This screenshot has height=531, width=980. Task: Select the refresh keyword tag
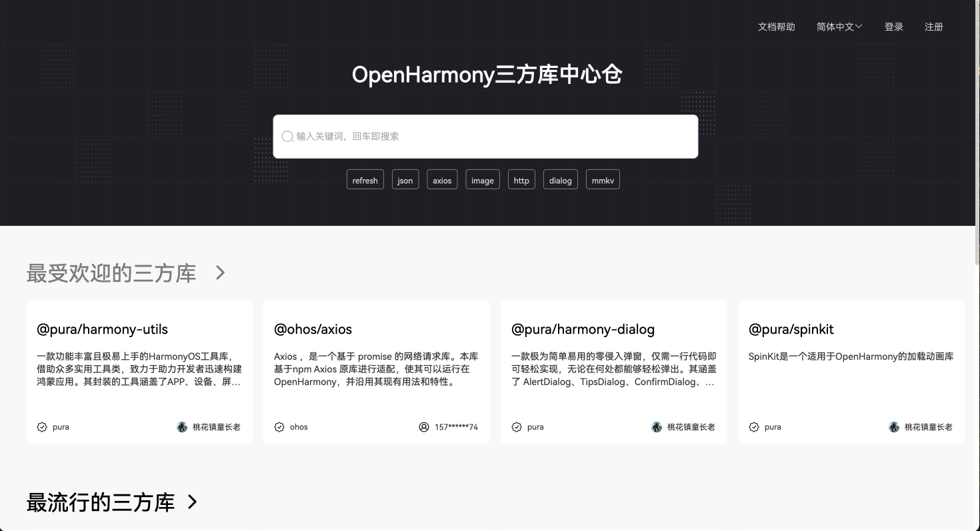(x=365, y=179)
